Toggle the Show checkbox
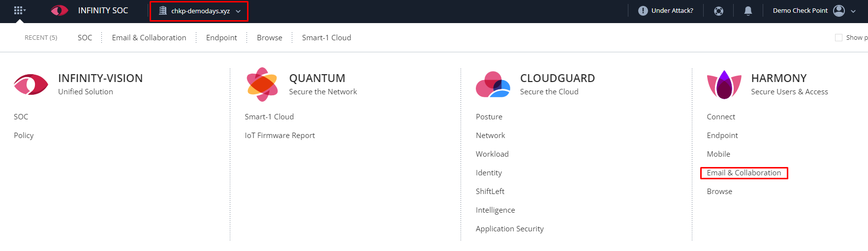The image size is (868, 251). 838,37
